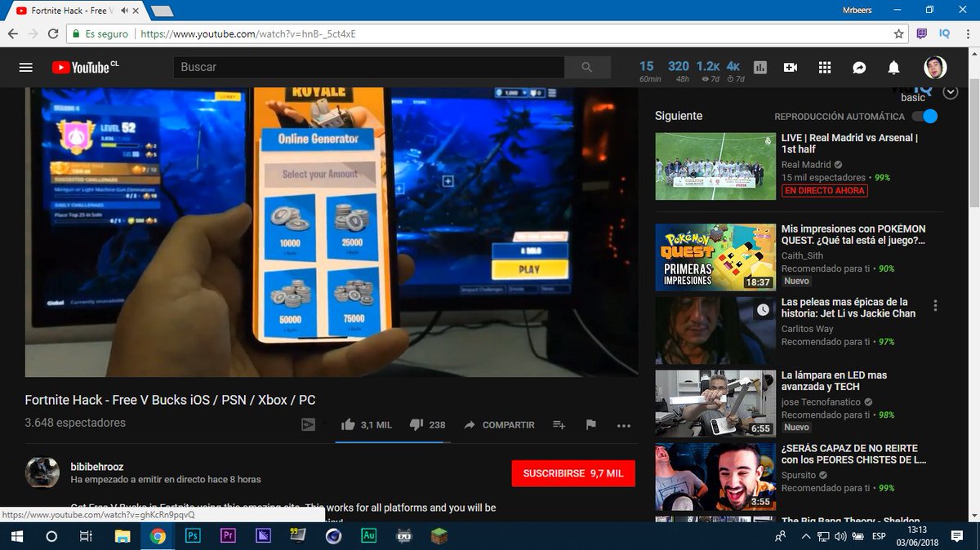Click the vidIQ extension icon in toolbar
The width and height of the screenshot is (980, 550).
(944, 34)
